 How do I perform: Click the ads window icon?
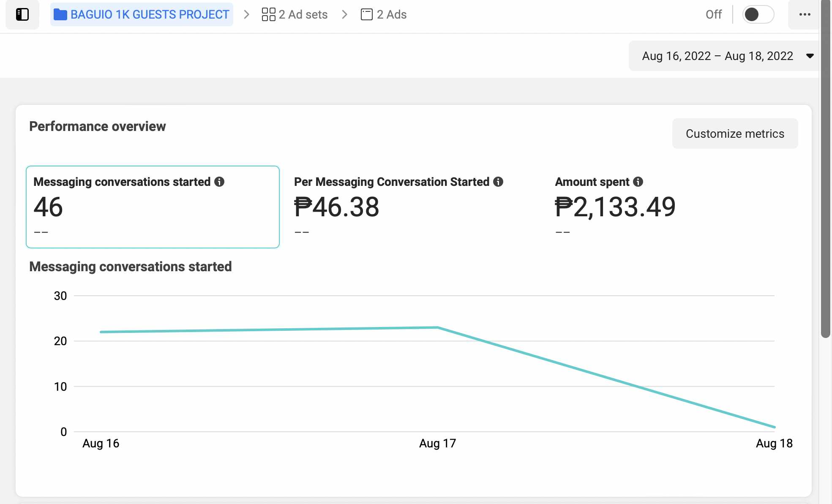pos(366,14)
